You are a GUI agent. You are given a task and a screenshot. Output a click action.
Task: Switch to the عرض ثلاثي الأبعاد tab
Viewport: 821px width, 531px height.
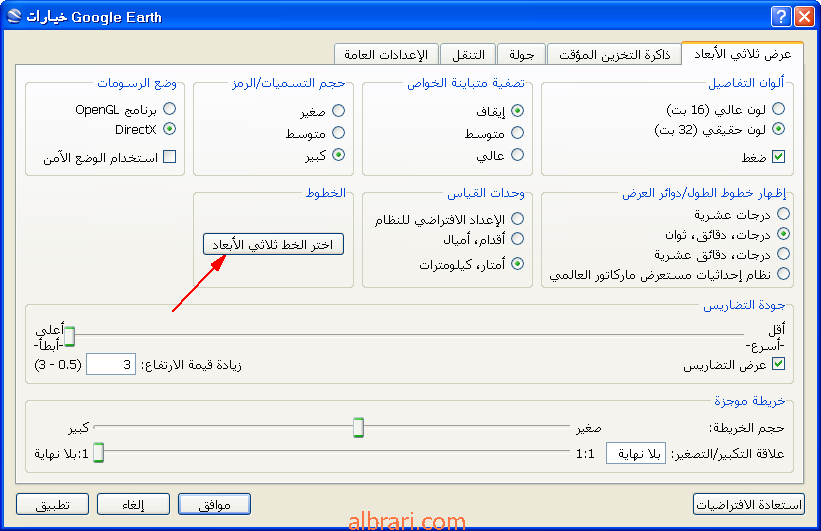click(x=742, y=54)
